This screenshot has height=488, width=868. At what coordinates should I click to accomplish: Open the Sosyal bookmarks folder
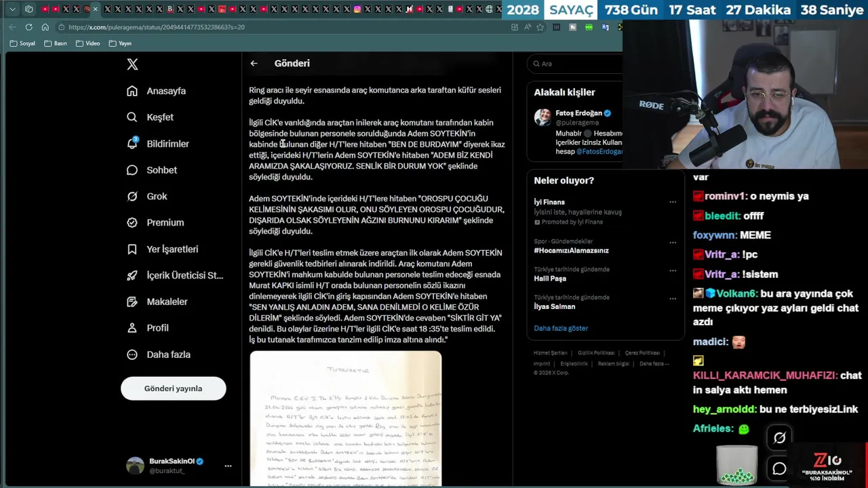[x=22, y=43]
